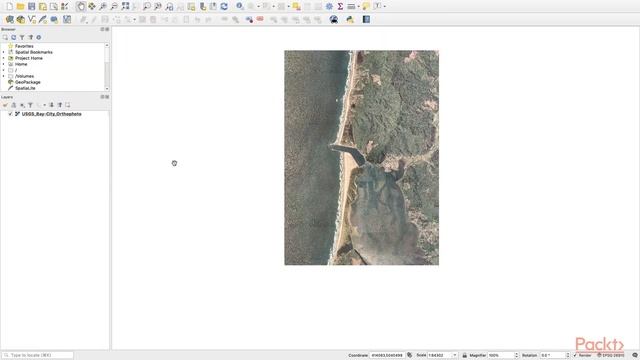Screen dimensions: 640x360
Task: Click the Type to locate search field
Action: click(x=38, y=355)
